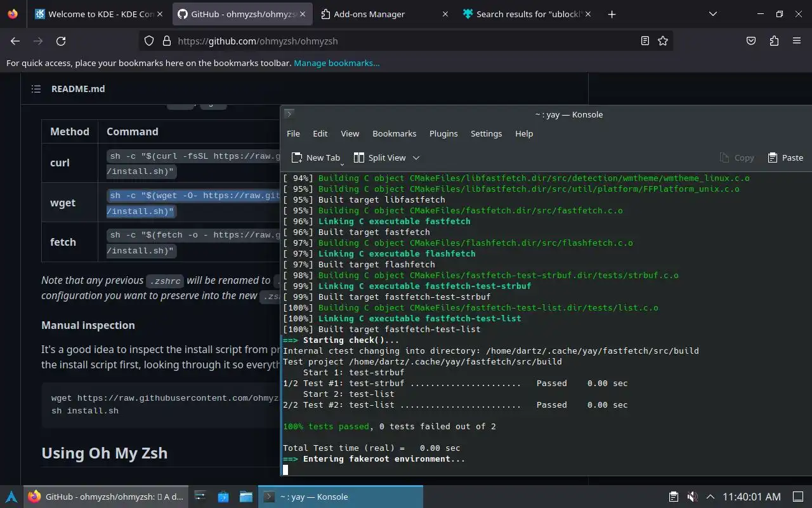Click the curl install command code
Image resolution: width=812 pixels, height=508 pixels.
[x=193, y=163]
